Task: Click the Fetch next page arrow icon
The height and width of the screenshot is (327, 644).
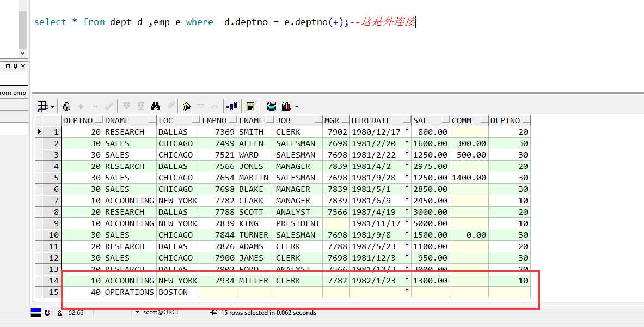Action: (126, 106)
